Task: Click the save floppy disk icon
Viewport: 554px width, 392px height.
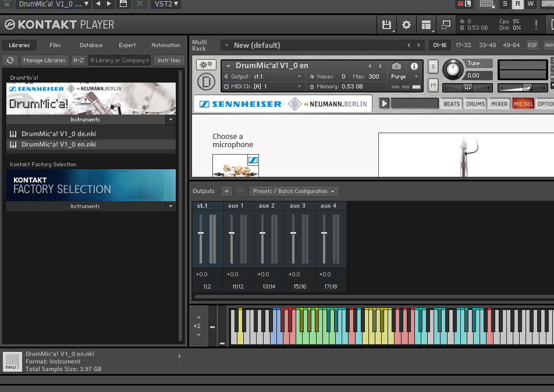Action: point(386,24)
